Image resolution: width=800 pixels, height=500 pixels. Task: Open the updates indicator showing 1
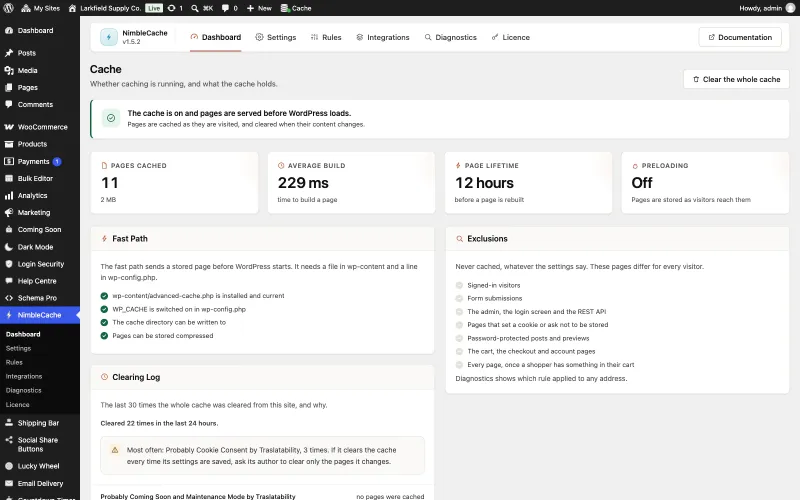[x=175, y=8]
